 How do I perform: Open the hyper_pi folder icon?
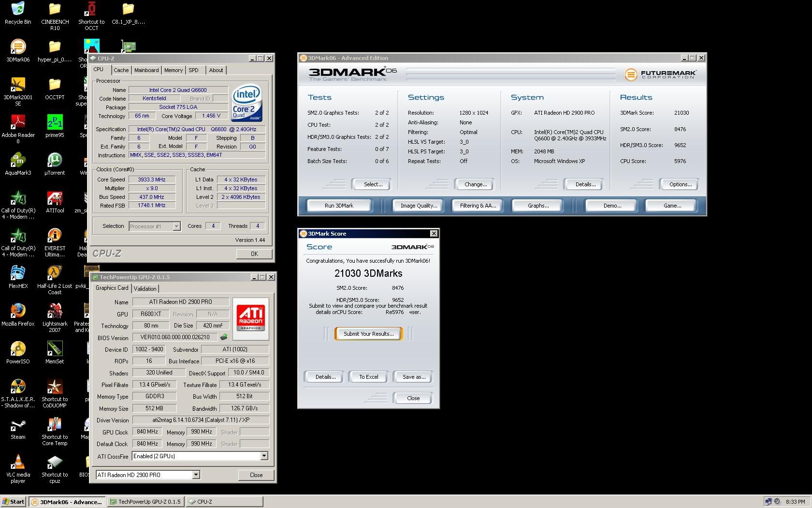click(55, 51)
